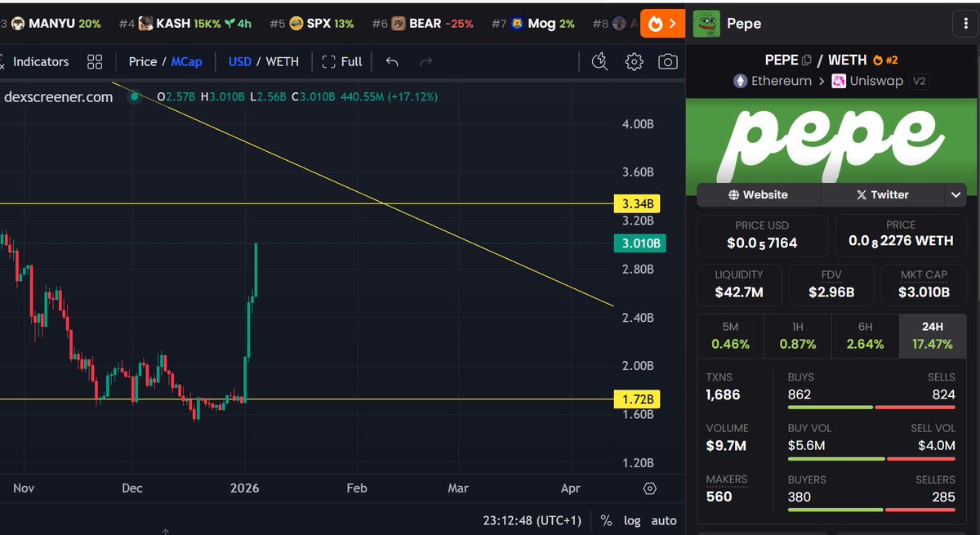Click trending token #4 KASH
Screen dimensions: 980x535
[185, 24]
